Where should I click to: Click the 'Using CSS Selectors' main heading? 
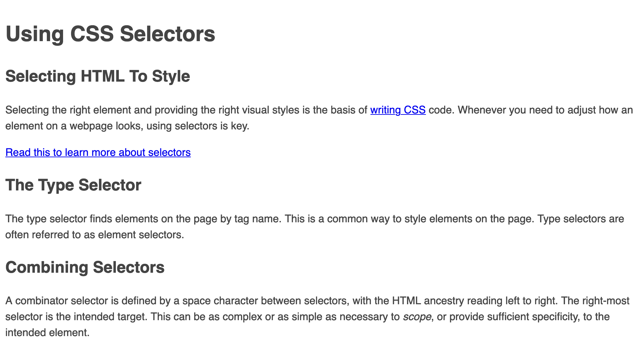click(110, 34)
